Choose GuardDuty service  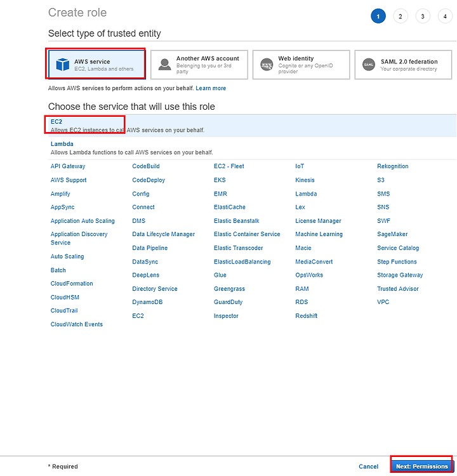[228, 302]
